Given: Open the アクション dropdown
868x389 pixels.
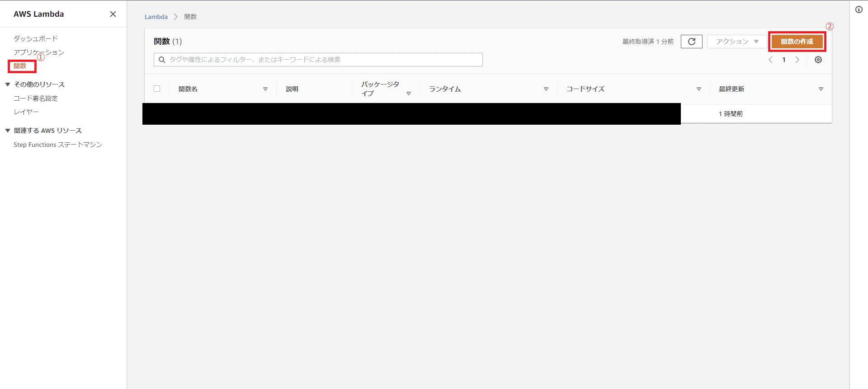Looking at the screenshot, I should pyautogui.click(x=737, y=42).
